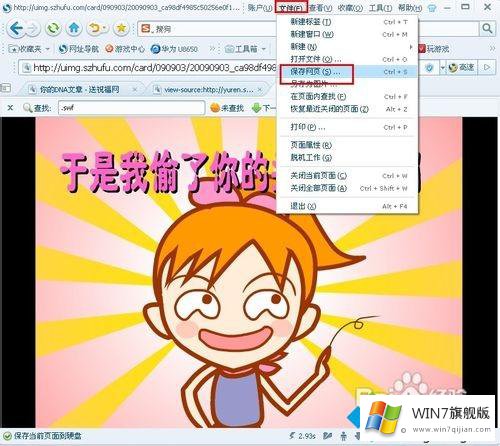Click the 高速 speed mode button
The width and height of the screenshot is (500, 446).
pyautogui.click(x=461, y=68)
